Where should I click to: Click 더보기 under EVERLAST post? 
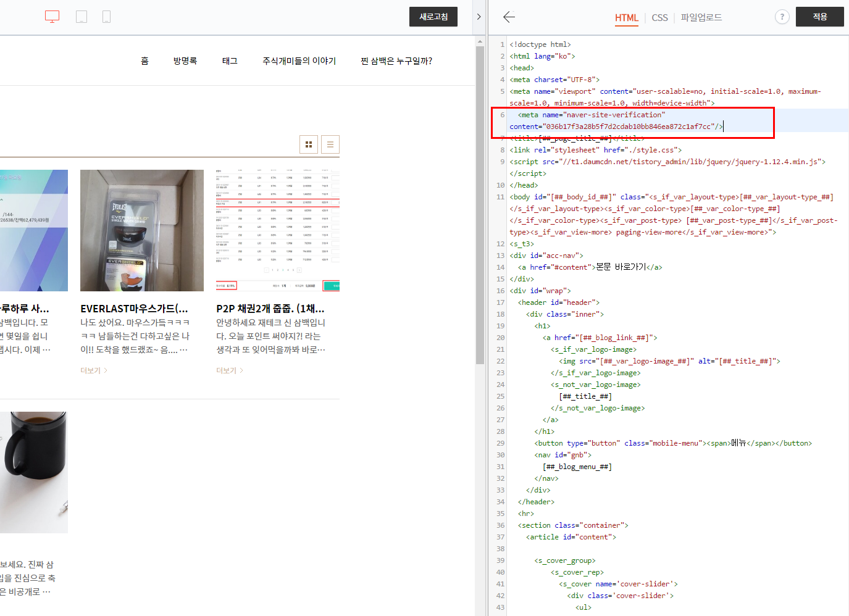click(x=94, y=370)
